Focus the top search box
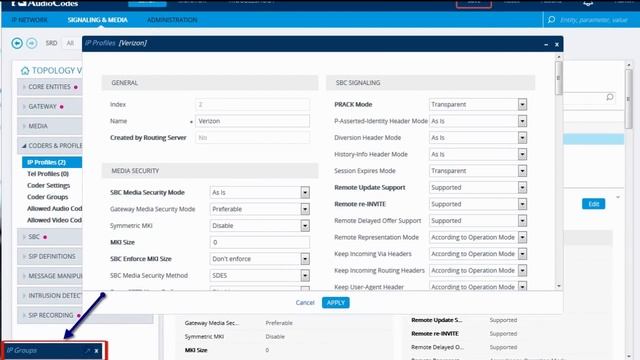This screenshot has height=360, width=640. pyautogui.click(x=593, y=20)
